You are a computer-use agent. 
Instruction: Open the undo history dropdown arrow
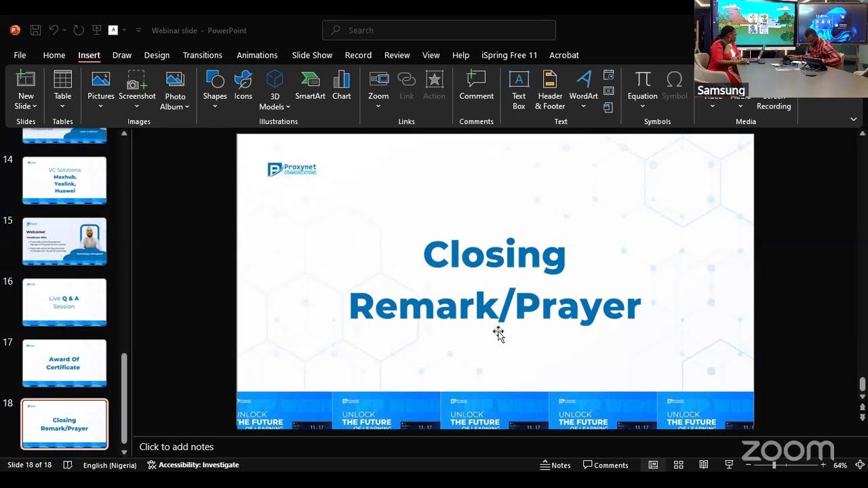[64, 30]
